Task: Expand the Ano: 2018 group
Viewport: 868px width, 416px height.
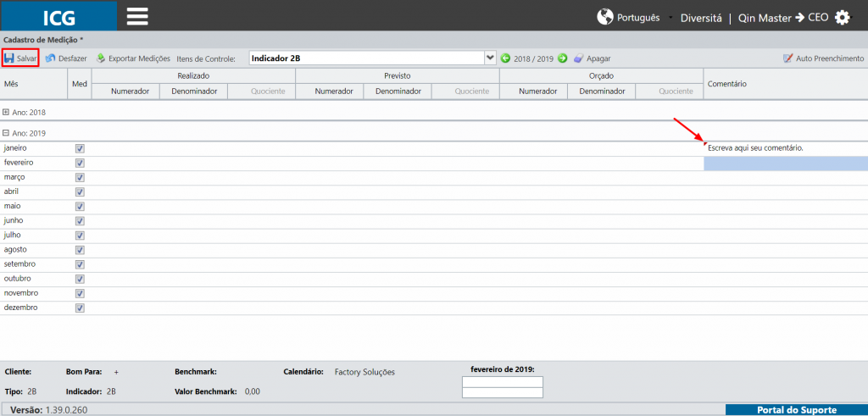Action: click(6, 112)
